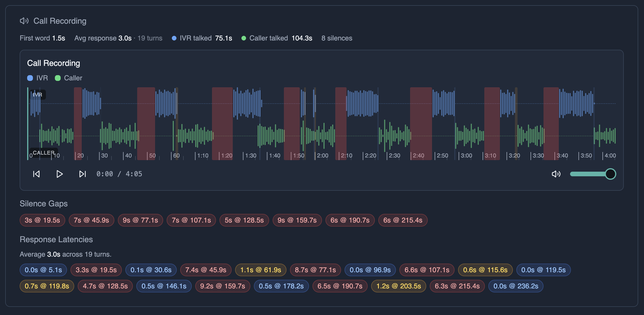Image resolution: width=644 pixels, height=315 pixels.
Task: Skip to the end of the recording
Action: click(83, 174)
